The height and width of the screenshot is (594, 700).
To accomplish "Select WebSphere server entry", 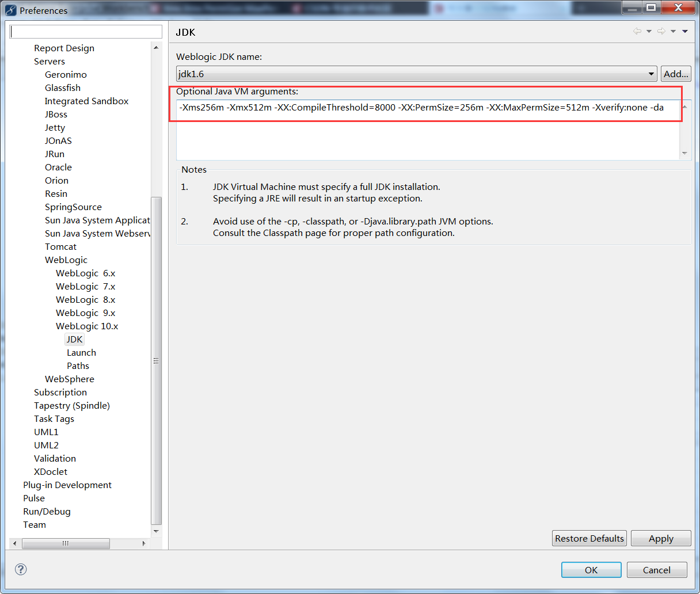I will tap(70, 379).
